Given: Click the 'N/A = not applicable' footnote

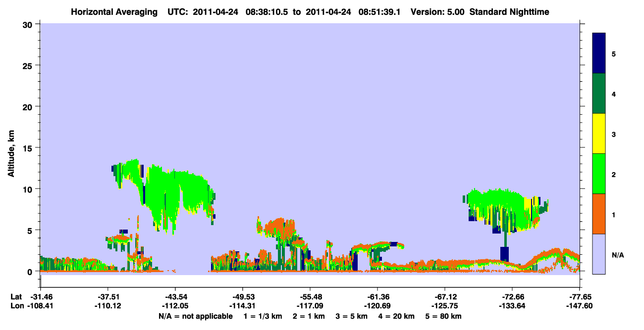Looking at the screenshot, I should pyautogui.click(x=195, y=316).
